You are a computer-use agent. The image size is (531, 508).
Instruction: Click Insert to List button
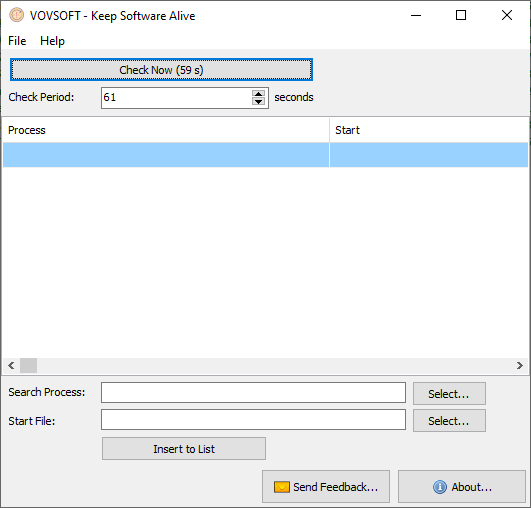coord(184,449)
